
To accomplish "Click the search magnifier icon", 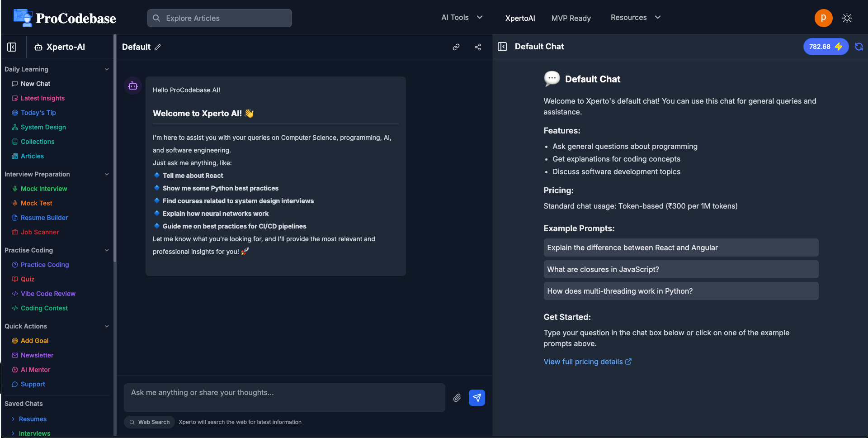I will [156, 18].
